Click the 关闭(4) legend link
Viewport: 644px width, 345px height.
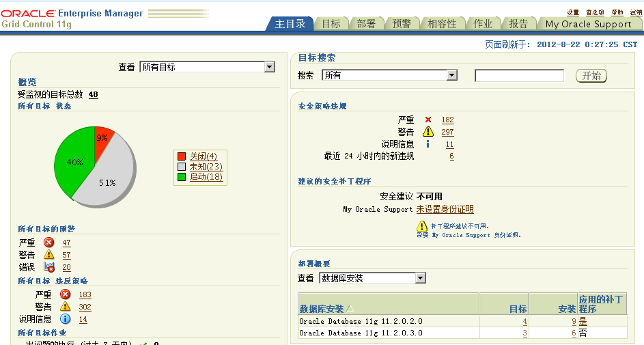click(x=204, y=156)
